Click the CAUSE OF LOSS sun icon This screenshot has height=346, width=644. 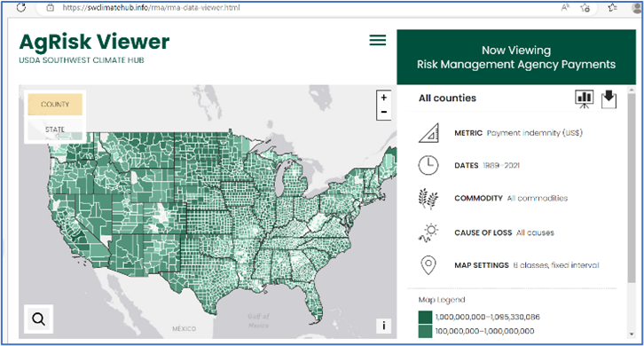428,232
